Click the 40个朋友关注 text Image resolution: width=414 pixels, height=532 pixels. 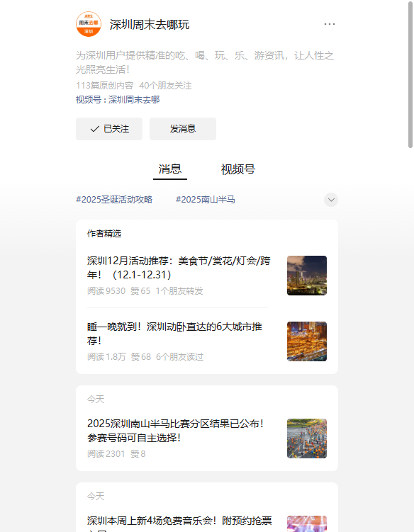[165, 86]
